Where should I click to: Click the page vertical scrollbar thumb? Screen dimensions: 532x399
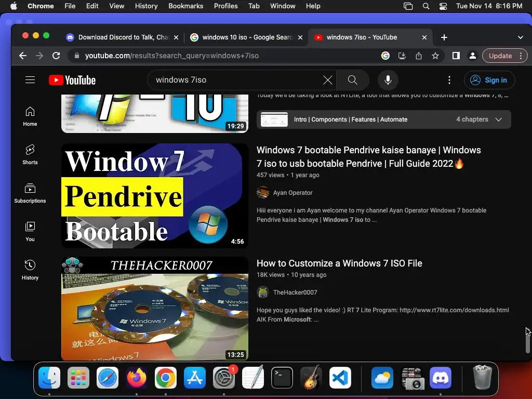[x=528, y=343]
